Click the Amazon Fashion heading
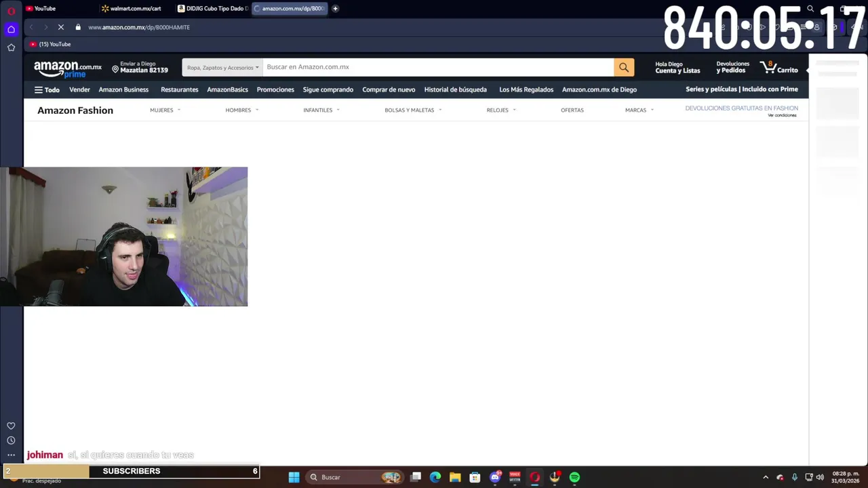This screenshot has height=488, width=868. click(75, 110)
